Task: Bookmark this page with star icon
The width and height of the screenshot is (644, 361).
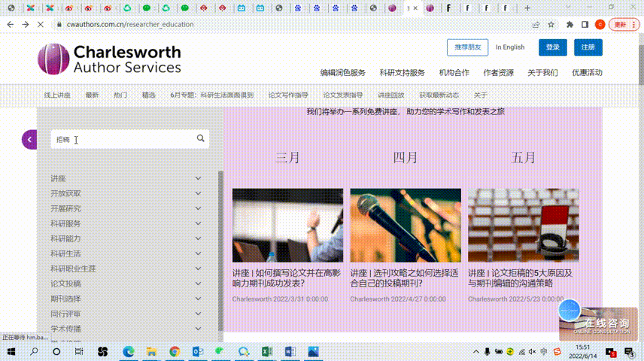Action: pos(551,25)
